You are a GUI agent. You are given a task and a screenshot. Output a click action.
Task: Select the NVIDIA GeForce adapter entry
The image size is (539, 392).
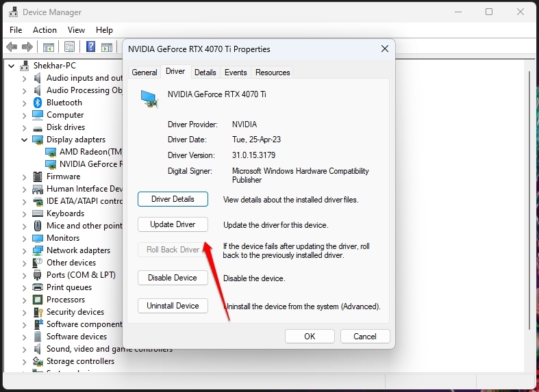click(84, 164)
